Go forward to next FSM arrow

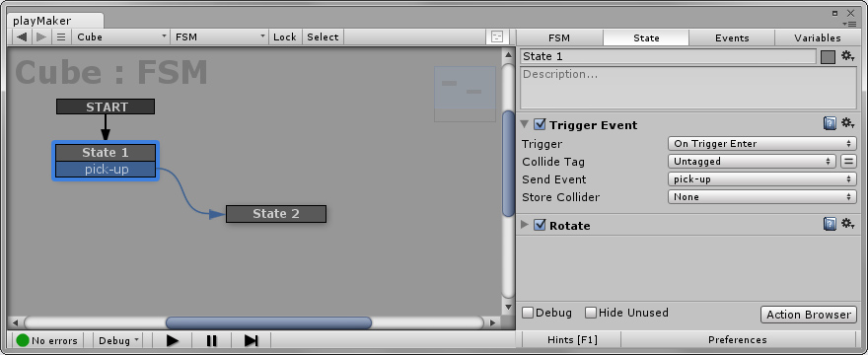point(41,37)
